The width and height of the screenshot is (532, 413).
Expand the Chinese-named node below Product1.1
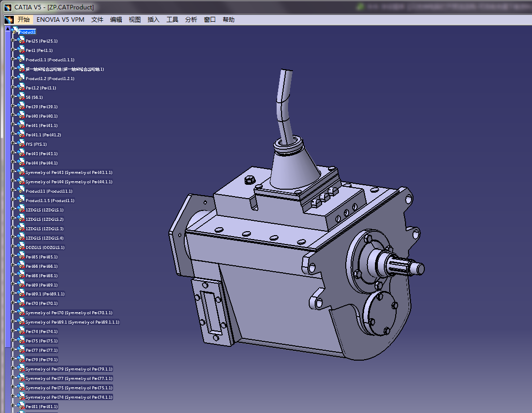pos(13,68)
